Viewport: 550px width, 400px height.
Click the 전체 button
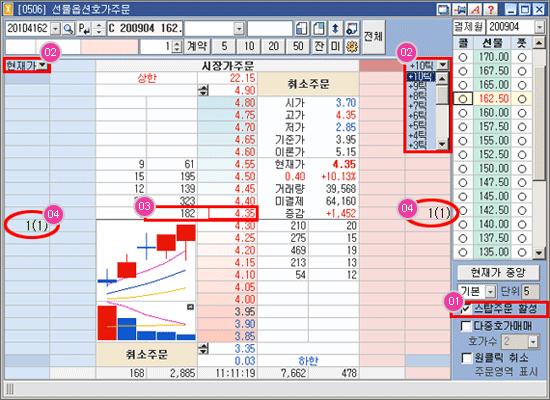(x=374, y=37)
